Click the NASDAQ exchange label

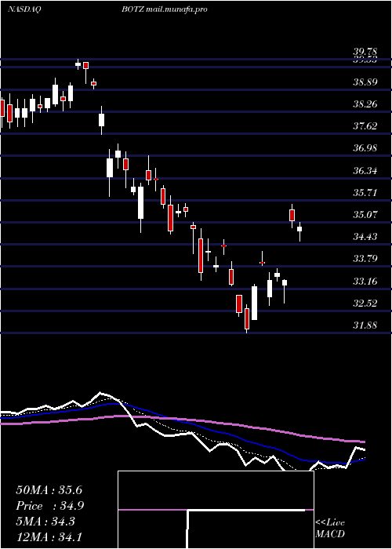[24, 9]
